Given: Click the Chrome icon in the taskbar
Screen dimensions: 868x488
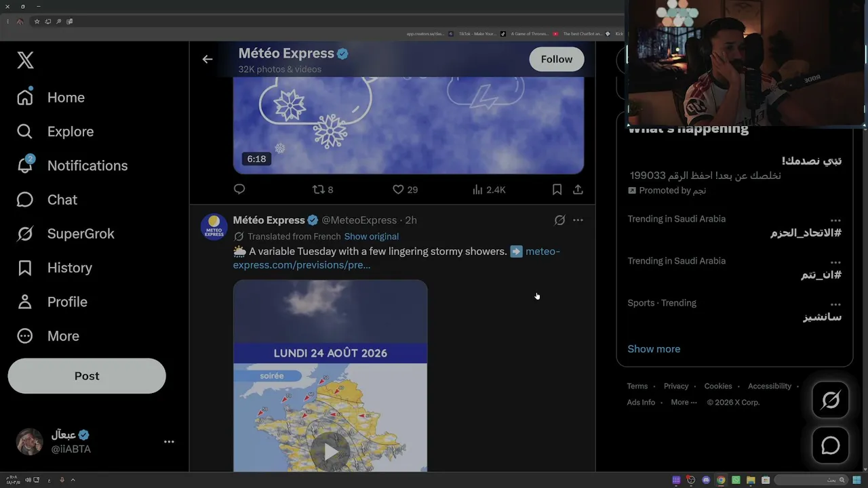Looking at the screenshot, I should 721,481.
